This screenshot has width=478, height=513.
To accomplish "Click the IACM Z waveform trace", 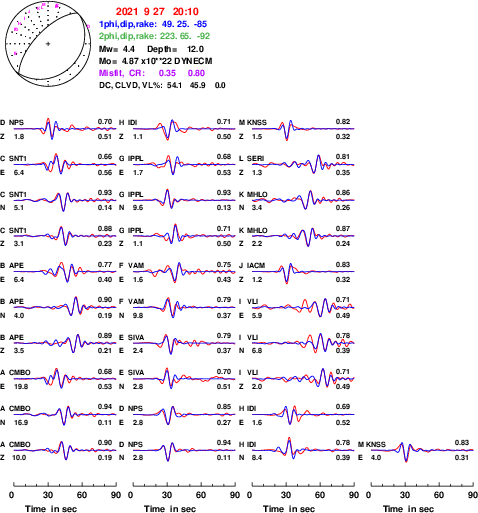I will pos(303,272).
